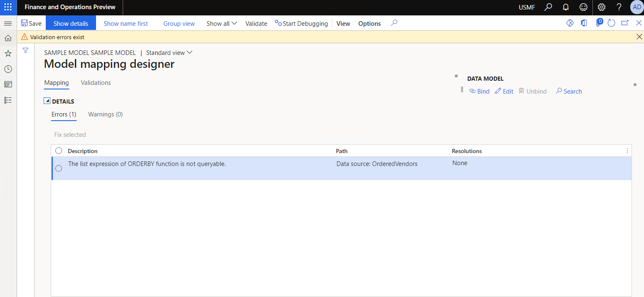Select the Errors (1) tab
Viewport: 644px width, 297px height.
click(x=64, y=114)
